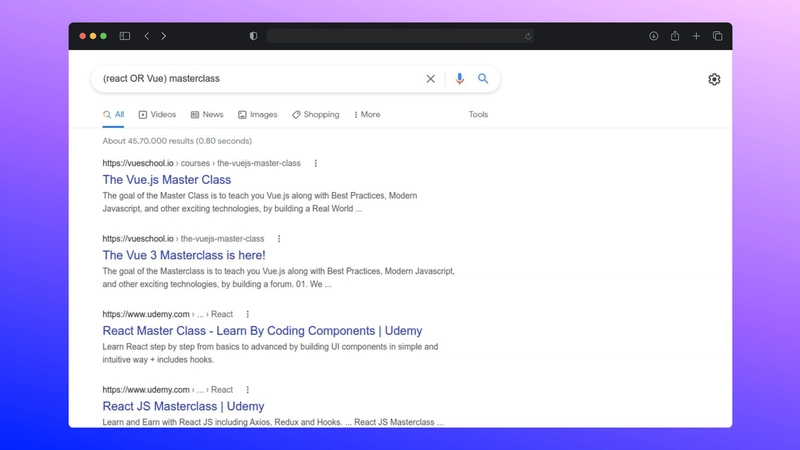Click the yellow minimize window button
800x450 pixels.
point(93,36)
